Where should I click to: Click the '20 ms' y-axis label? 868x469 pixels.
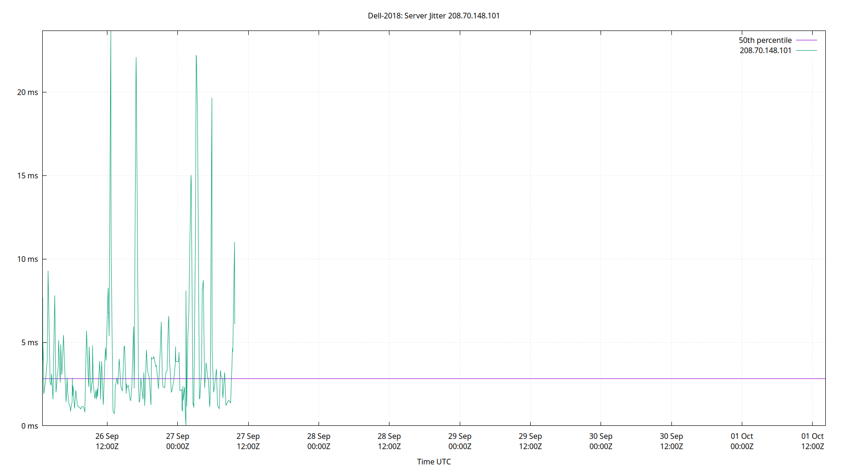pyautogui.click(x=28, y=92)
